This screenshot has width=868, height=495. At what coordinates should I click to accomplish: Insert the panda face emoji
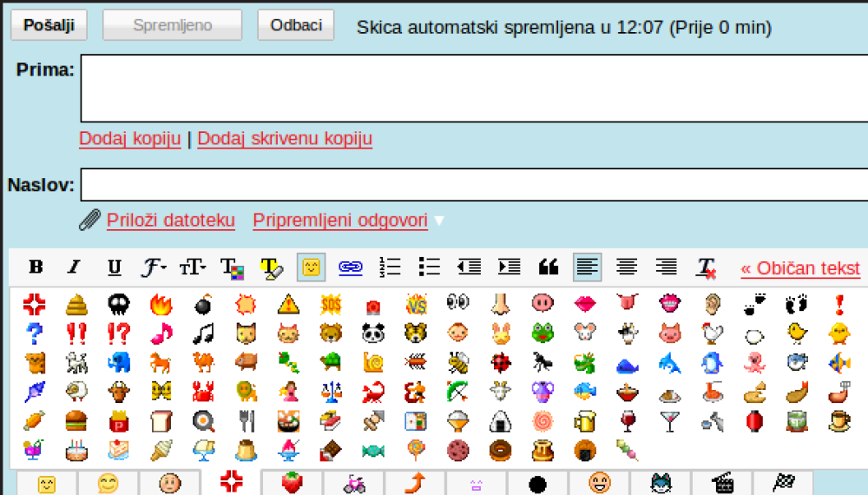click(373, 333)
